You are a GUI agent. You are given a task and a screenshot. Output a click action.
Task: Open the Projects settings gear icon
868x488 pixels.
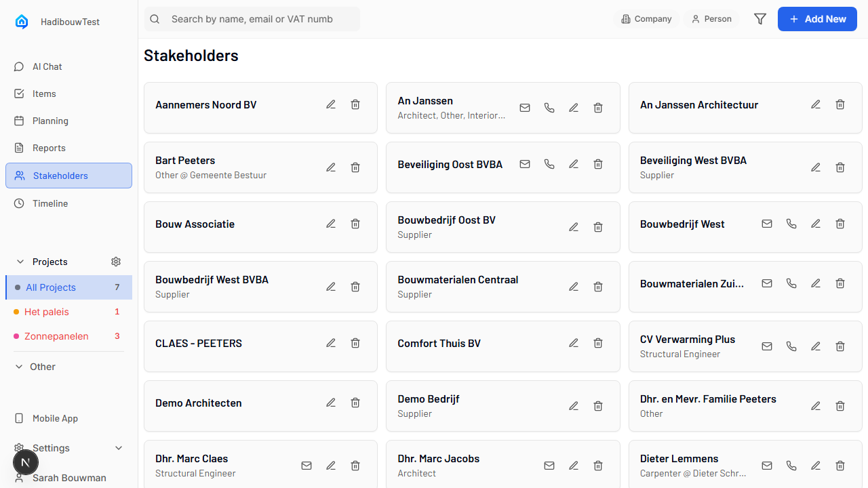115,262
